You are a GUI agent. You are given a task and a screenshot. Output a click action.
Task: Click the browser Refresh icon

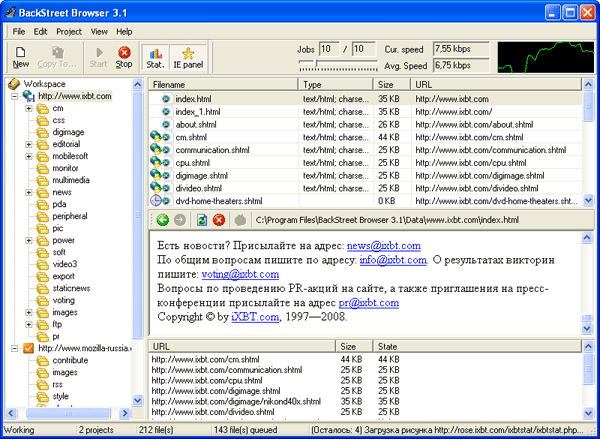[202, 219]
